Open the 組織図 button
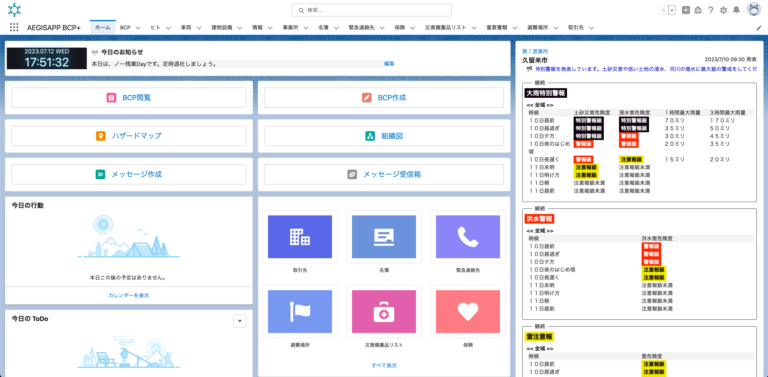768x377 pixels. coord(384,136)
